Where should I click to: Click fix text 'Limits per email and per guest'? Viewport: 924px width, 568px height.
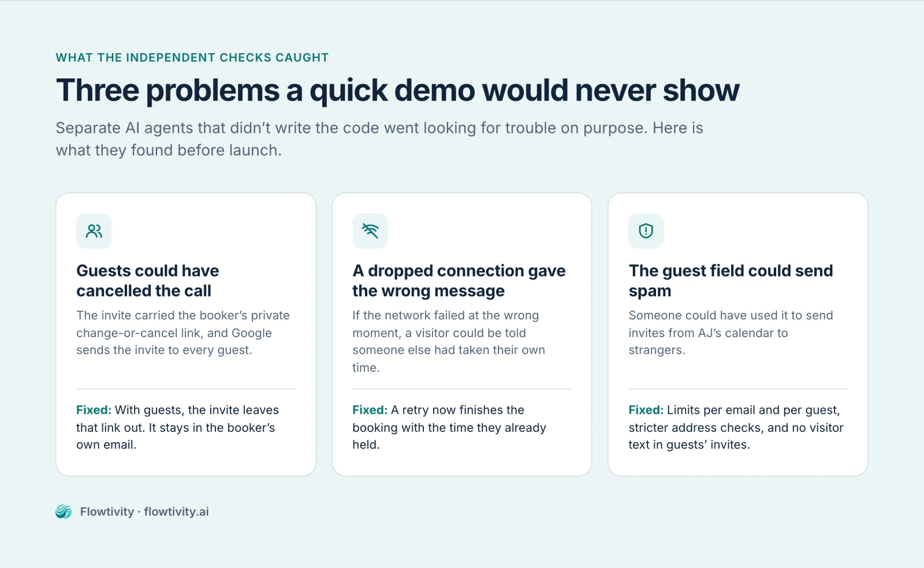click(x=752, y=410)
